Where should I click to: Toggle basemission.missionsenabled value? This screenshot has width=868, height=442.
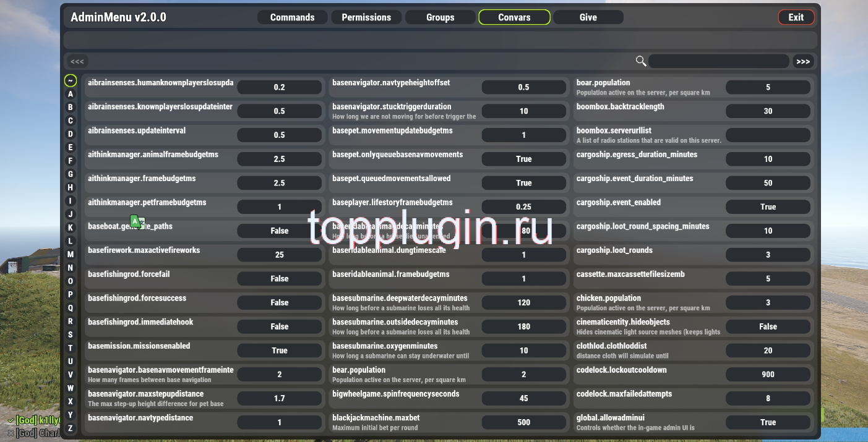click(x=279, y=351)
